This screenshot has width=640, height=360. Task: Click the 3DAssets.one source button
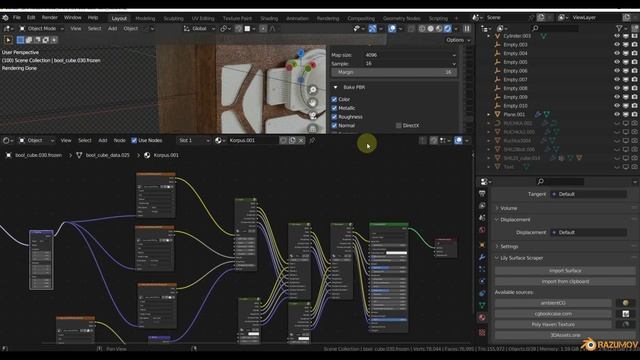click(x=565, y=335)
